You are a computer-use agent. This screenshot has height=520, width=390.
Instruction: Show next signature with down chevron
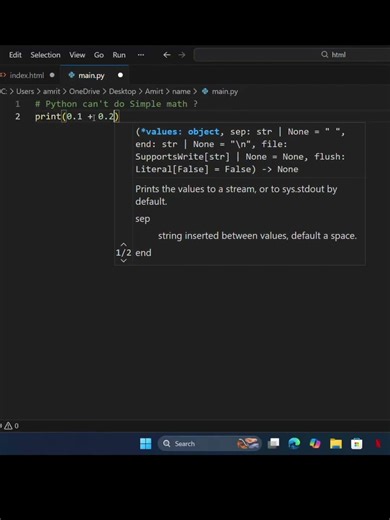tap(124, 260)
